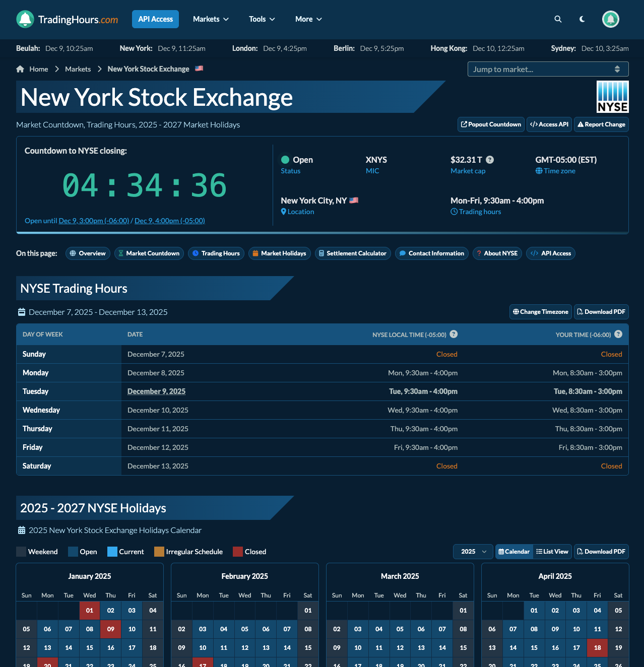Jump to API Access page section chip
644x667 pixels.
point(551,253)
